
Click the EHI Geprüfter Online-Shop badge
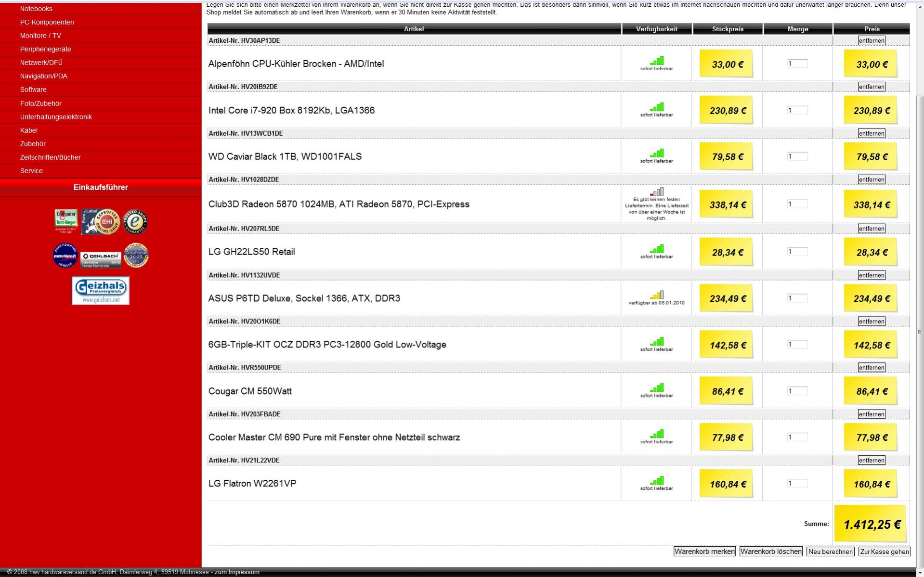[x=100, y=221]
